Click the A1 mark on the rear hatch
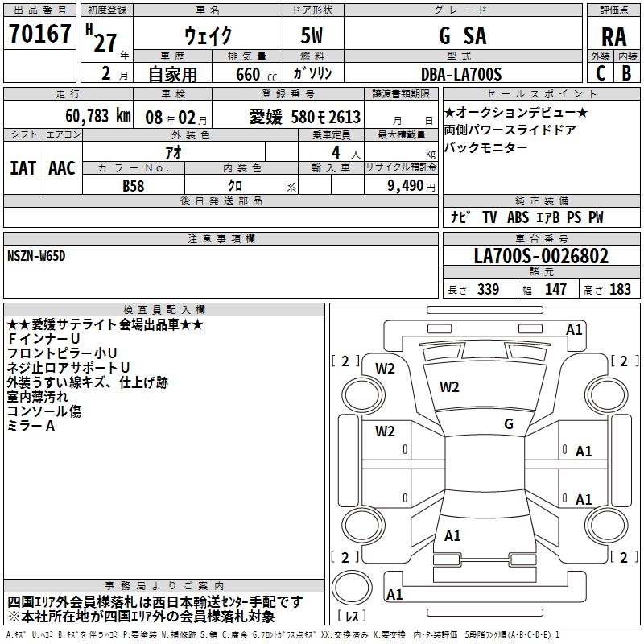The height and width of the screenshot is (644, 644). tap(452, 536)
